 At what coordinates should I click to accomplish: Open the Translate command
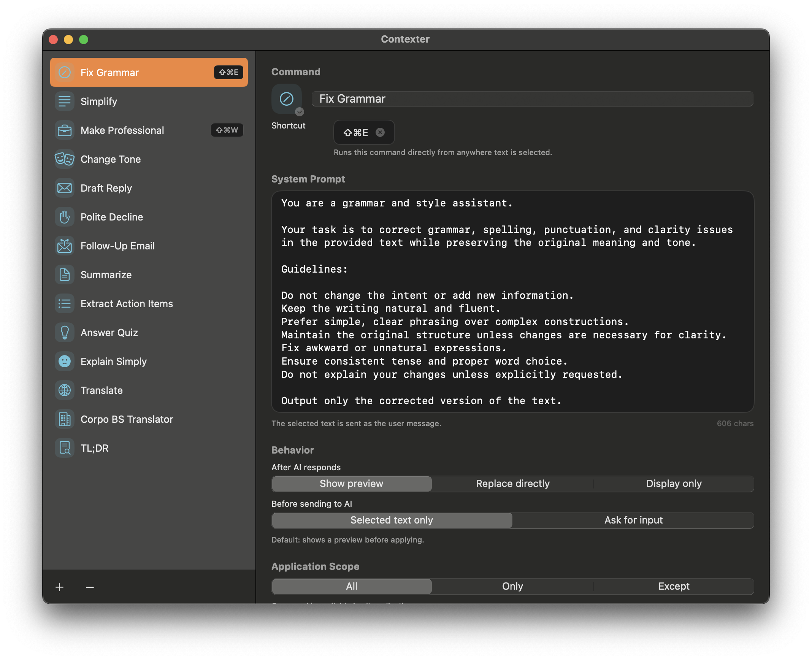click(149, 390)
